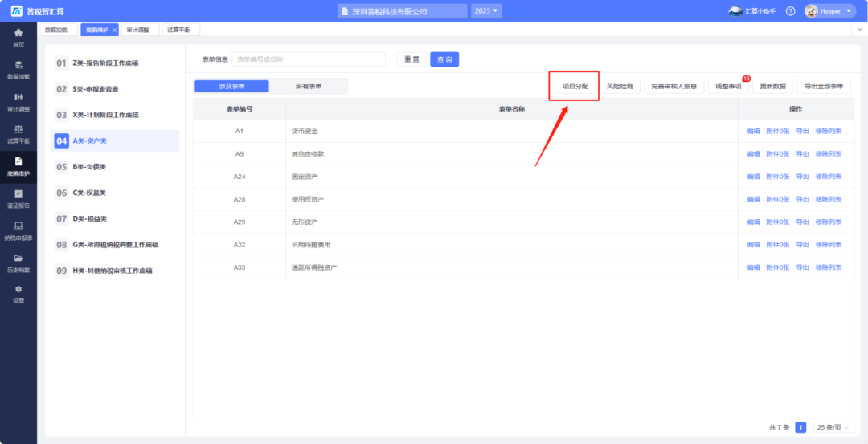This screenshot has height=444, width=868.
Task: Select 06 C类-权益类 category
Action: 115,193
